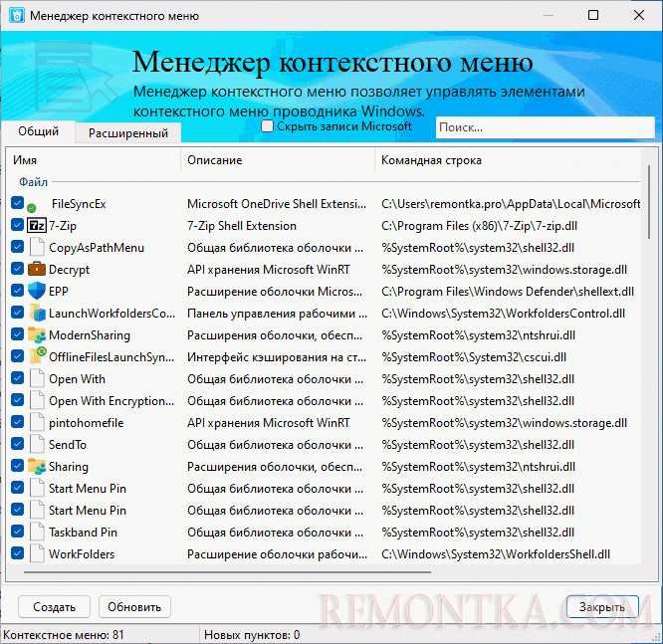Click the SendTo file icon

pos(37,444)
